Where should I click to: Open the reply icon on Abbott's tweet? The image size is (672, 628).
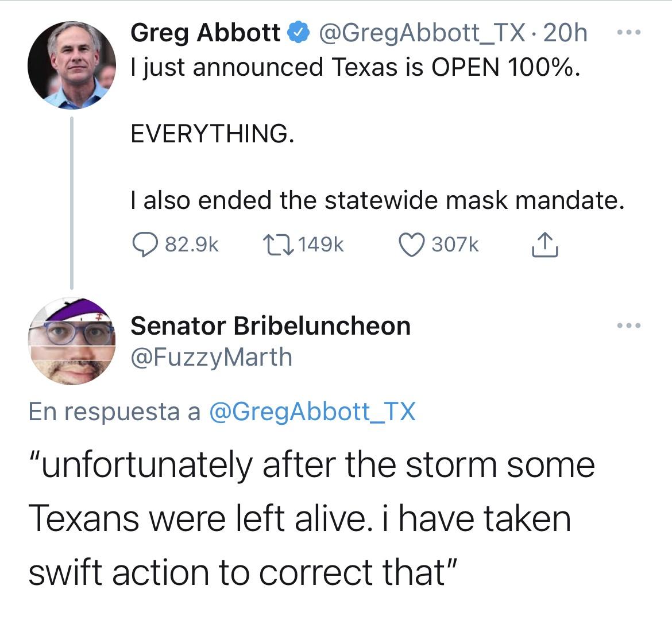145,245
